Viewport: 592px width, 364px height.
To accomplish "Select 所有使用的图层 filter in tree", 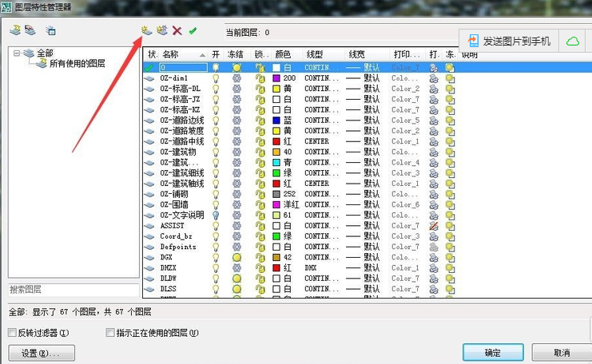I will [77, 63].
